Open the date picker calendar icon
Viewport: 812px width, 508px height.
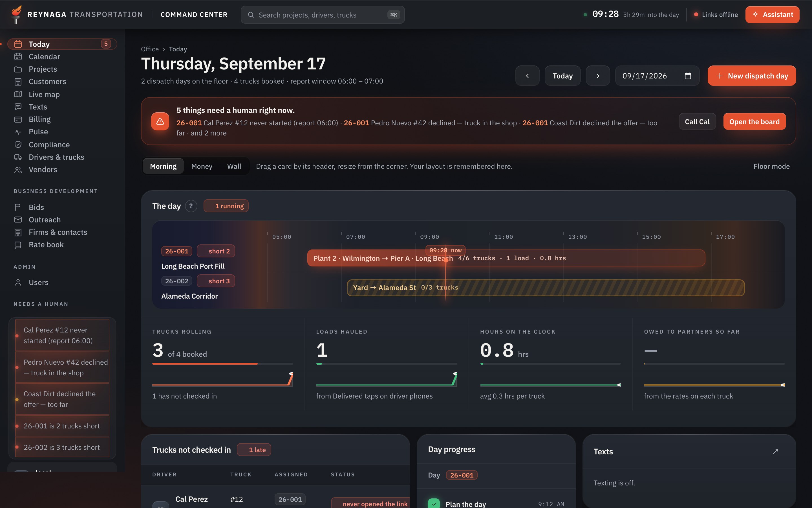pos(687,76)
